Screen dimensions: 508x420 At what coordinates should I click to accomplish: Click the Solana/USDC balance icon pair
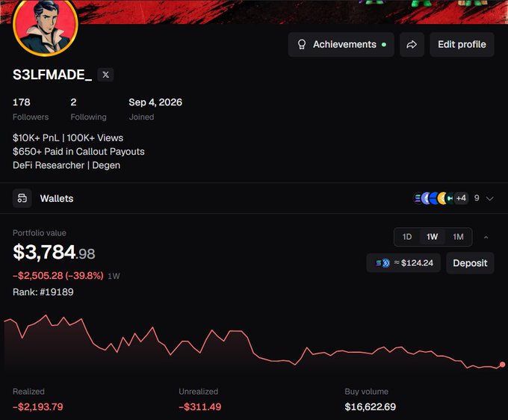coord(382,263)
